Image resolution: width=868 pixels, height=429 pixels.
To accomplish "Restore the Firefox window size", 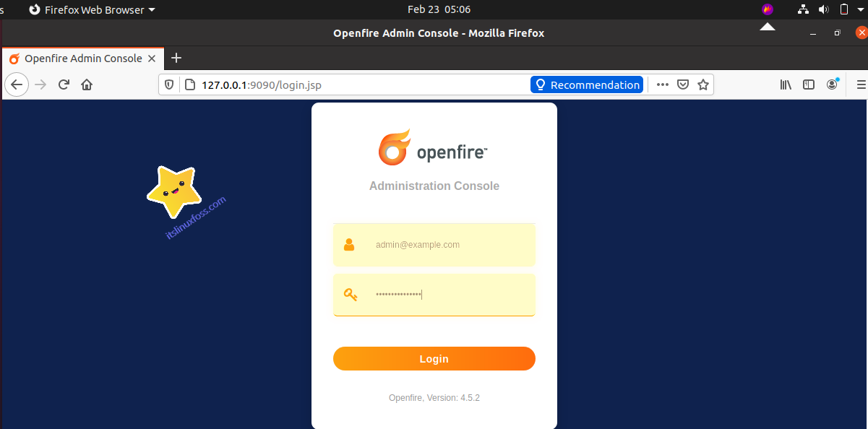I will 837,33.
